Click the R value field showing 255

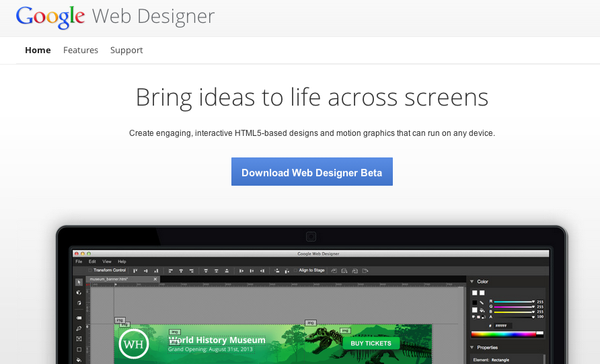(540, 301)
